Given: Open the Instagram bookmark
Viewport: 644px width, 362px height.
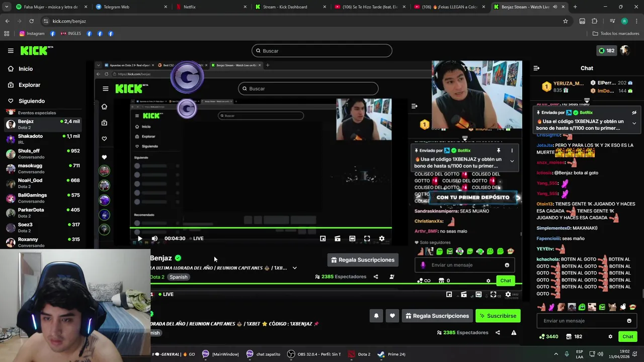Looking at the screenshot, I should pyautogui.click(x=32, y=34).
